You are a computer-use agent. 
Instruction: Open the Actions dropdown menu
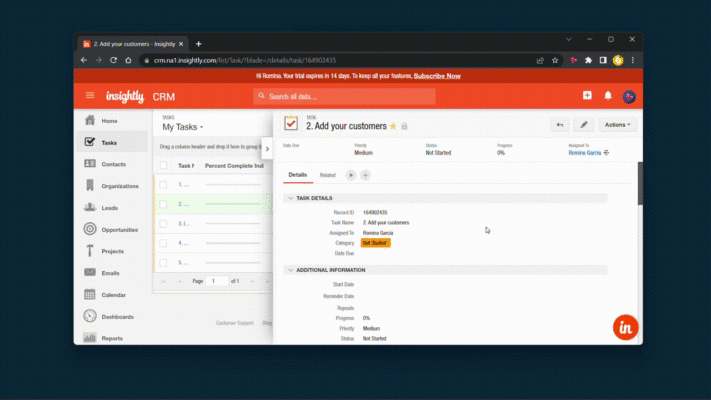(618, 125)
